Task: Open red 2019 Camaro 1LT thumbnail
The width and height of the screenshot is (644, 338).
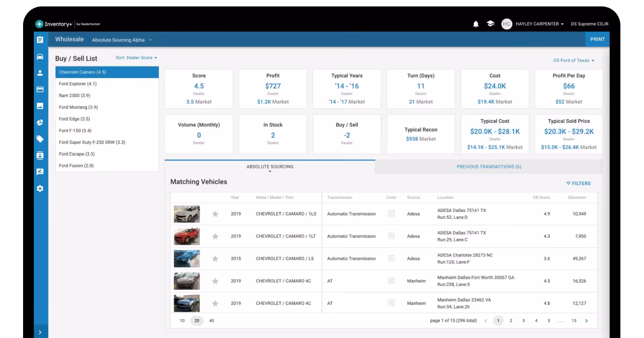Action: tap(187, 236)
